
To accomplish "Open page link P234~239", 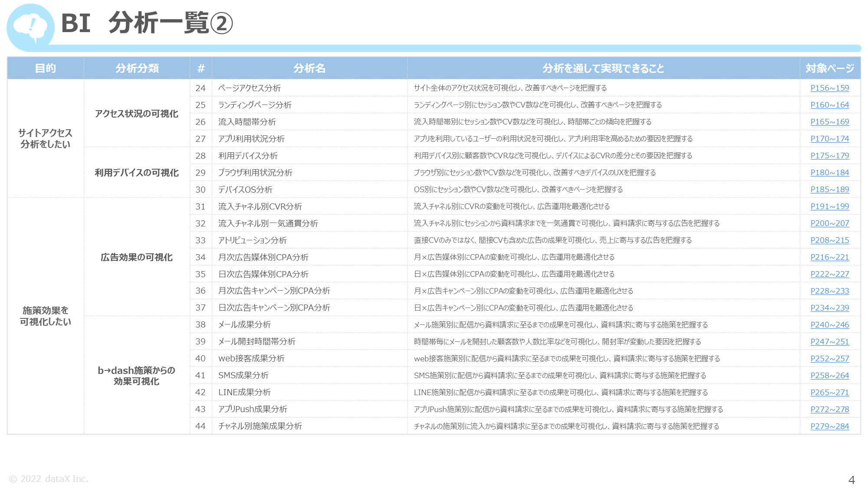I will (x=829, y=308).
